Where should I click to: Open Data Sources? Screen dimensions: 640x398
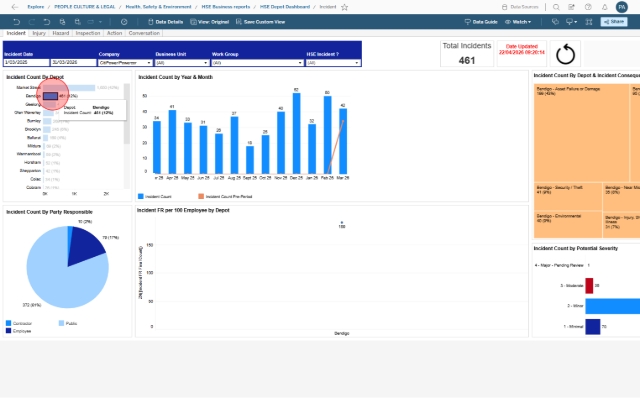point(520,7)
